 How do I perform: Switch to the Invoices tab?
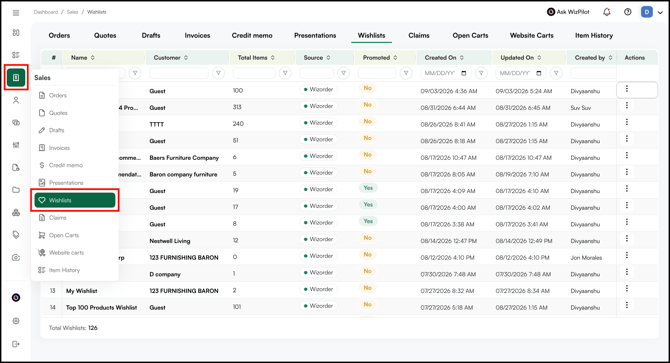(x=197, y=35)
